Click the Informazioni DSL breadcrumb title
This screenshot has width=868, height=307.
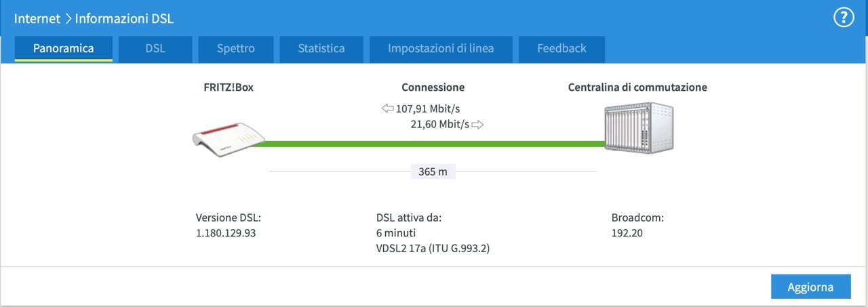click(x=124, y=19)
